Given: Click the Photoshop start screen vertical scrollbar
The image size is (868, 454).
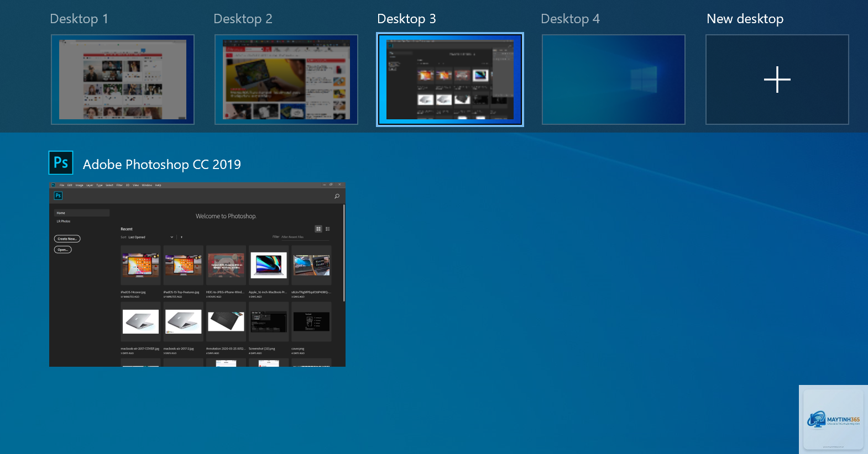Looking at the screenshot, I should pyautogui.click(x=344, y=253).
